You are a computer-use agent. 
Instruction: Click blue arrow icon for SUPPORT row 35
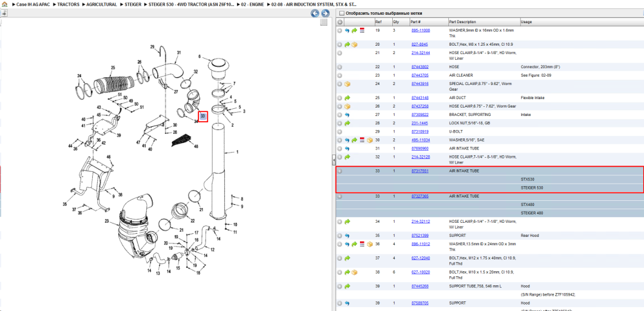pyautogui.click(x=347, y=236)
